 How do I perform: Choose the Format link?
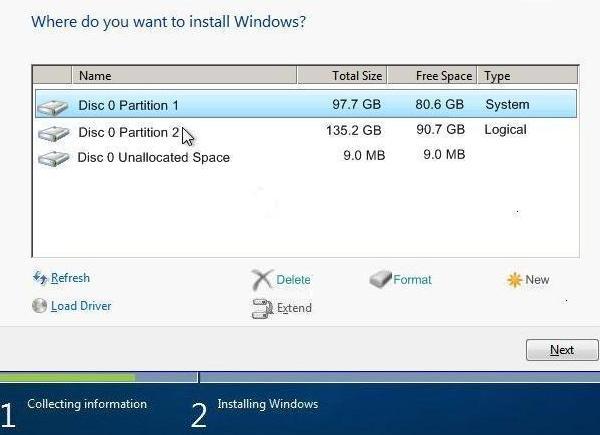(412, 280)
